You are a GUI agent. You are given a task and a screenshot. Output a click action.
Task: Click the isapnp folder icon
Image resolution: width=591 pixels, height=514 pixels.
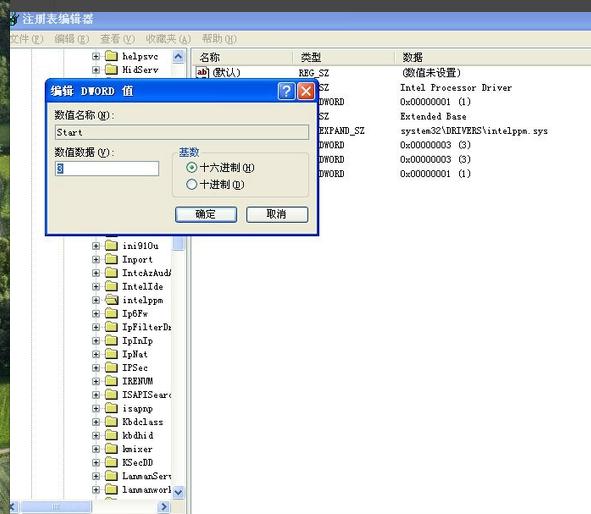111,408
